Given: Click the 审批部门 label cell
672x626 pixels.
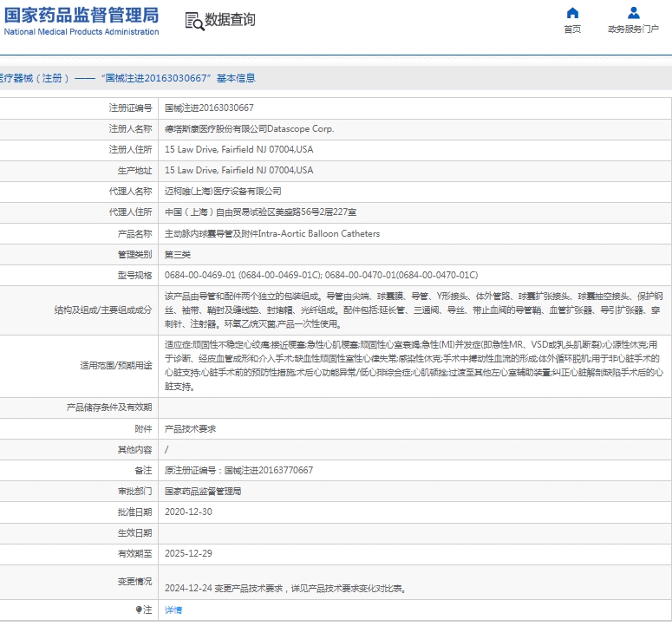Looking at the screenshot, I should click(134, 492).
